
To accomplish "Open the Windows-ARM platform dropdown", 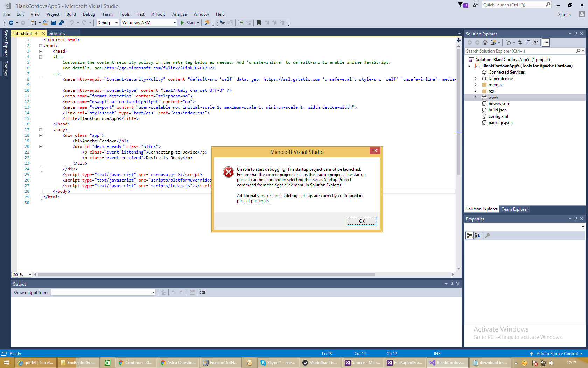I will point(175,23).
